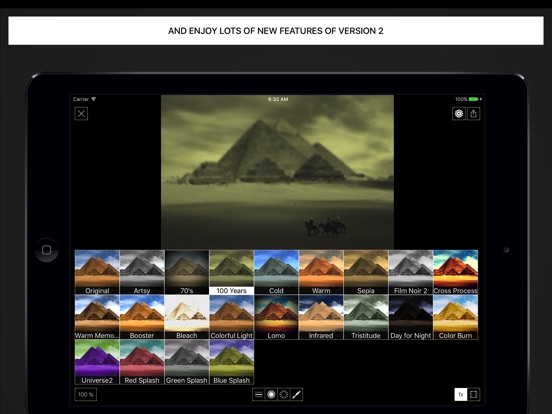The width and height of the screenshot is (552, 414).
Task: Apply the Blue Splash filter
Action: tap(231, 362)
